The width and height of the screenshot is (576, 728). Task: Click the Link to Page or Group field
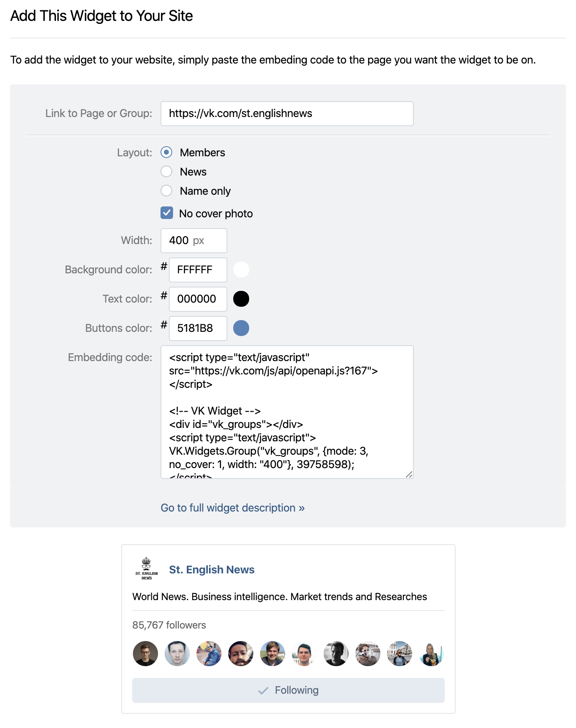coord(287,114)
